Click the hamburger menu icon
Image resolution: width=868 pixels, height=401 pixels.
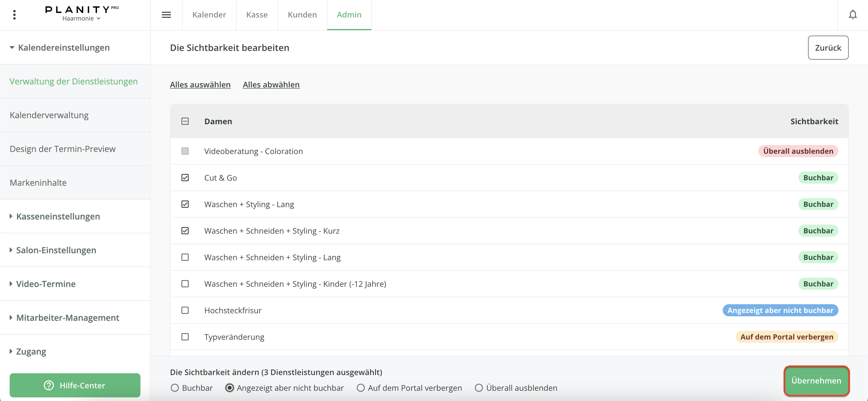pyautogui.click(x=166, y=15)
